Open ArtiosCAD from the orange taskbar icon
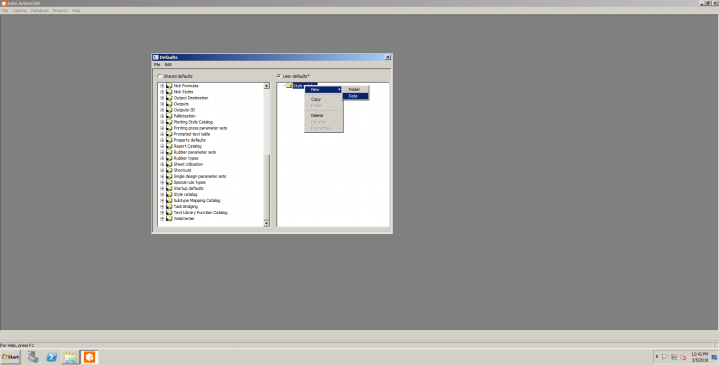The height and width of the screenshot is (365, 719). [x=89, y=357]
